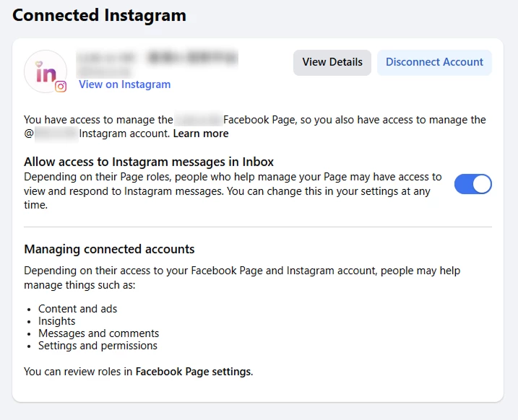Click the Insights list item
The height and width of the screenshot is (420, 518).
[x=57, y=321]
